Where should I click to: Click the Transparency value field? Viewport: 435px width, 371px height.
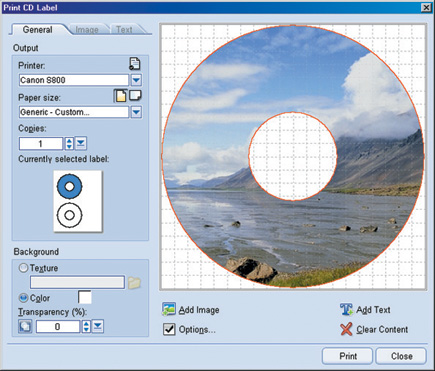(x=58, y=326)
